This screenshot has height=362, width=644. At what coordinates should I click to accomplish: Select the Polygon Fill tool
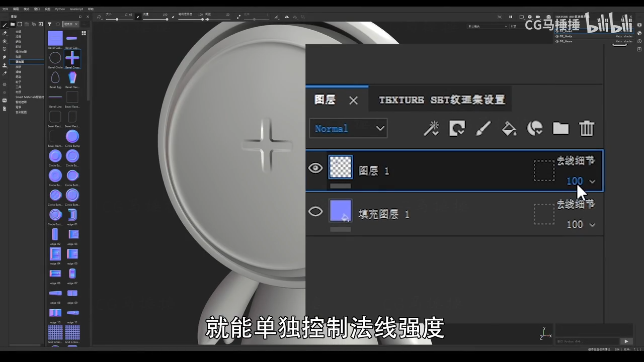click(5, 49)
